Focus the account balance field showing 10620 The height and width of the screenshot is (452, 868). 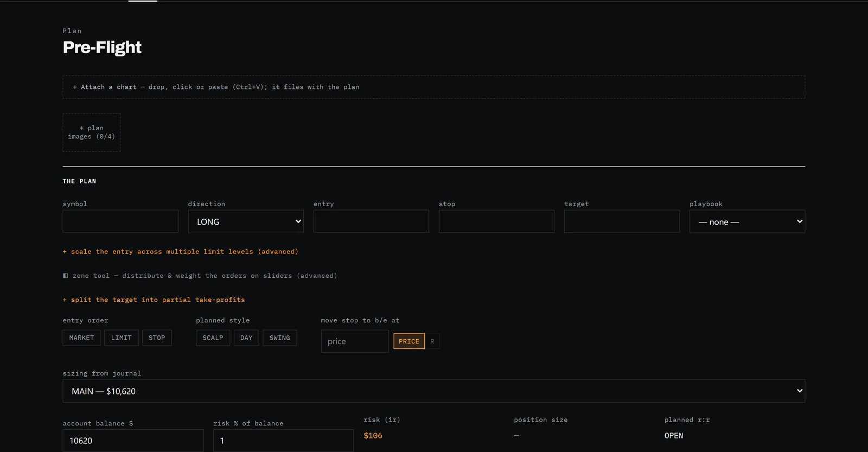[x=133, y=441]
